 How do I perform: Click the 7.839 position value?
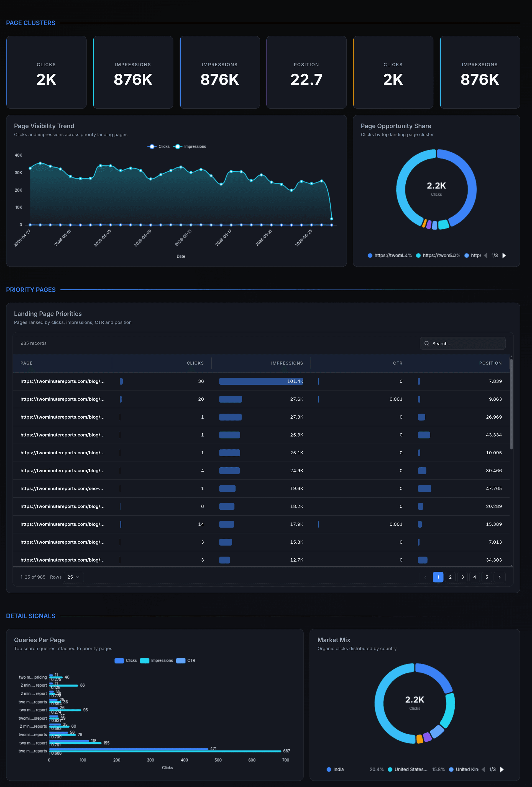tap(495, 381)
